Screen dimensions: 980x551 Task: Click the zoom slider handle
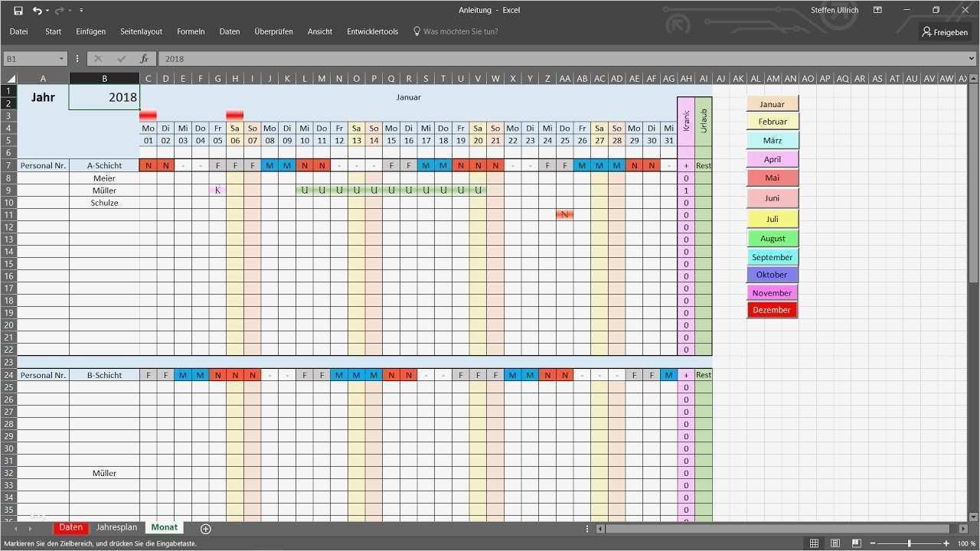point(910,543)
